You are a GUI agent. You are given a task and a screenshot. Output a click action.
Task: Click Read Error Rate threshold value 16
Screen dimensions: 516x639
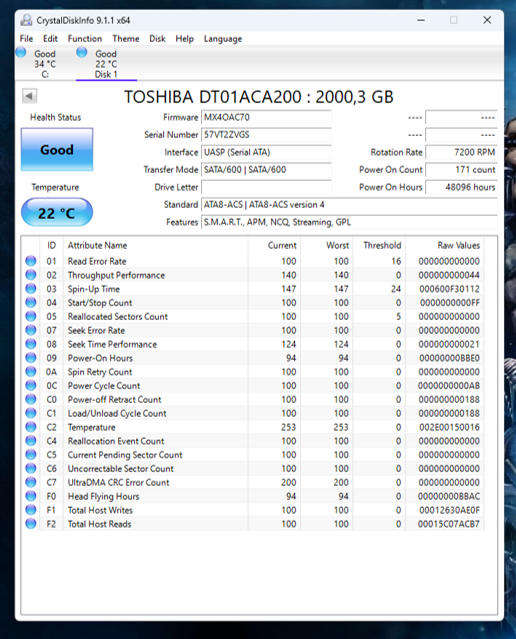pos(397,261)
